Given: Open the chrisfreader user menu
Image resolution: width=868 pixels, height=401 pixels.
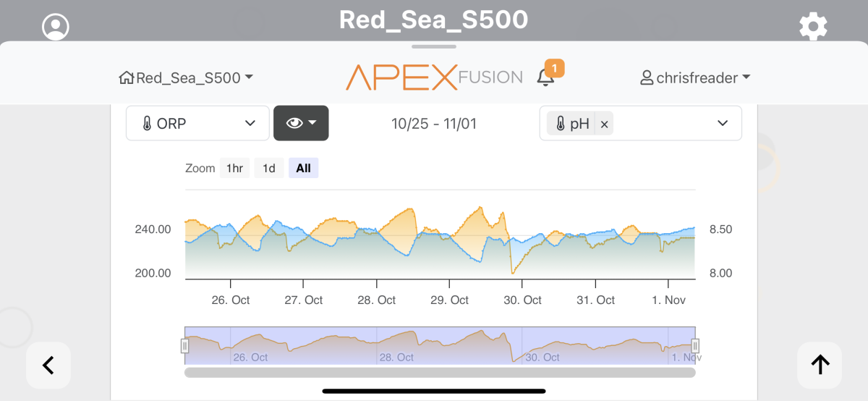Looking at the screenshot, I should pos(695,77).
